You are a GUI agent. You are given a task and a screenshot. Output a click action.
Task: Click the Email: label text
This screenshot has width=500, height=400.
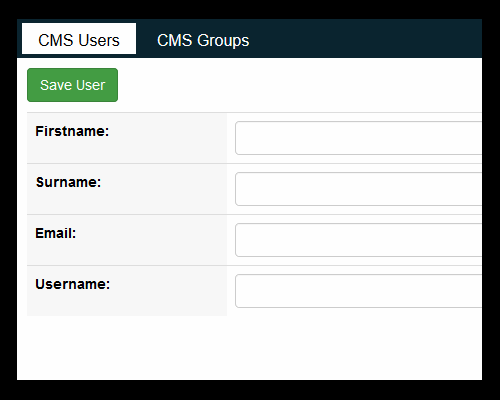pyautogui.click(x=56, y=233)
